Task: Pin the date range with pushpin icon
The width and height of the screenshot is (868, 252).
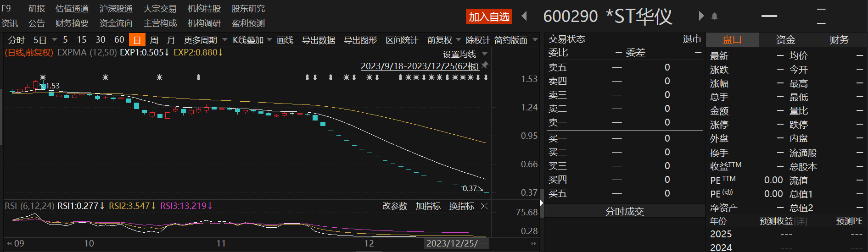Action: pos(485,65)
